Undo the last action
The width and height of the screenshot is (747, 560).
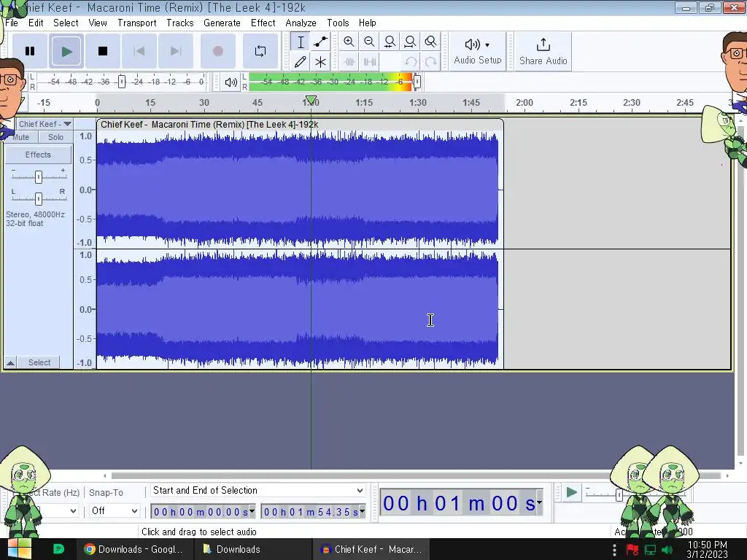coord(410,62)
